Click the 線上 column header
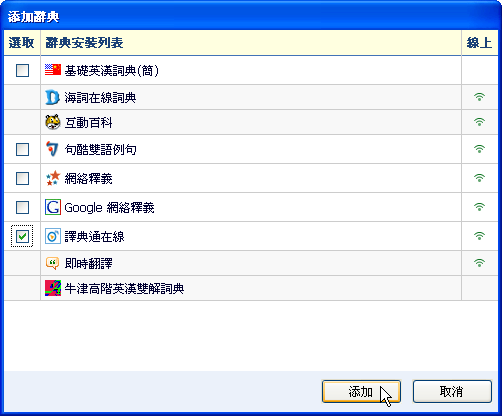Image resolution: width=502 pixels, height=416 pixels. pyautogui.click(x=480, y=43)
